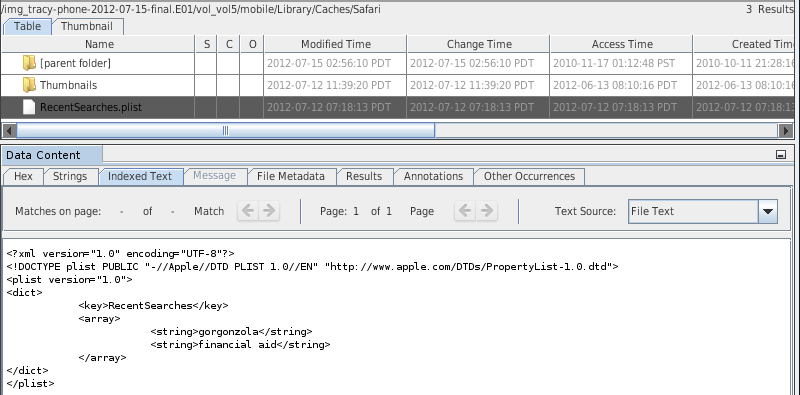The width and height of the screenshot is (800, 395).
Task: Open the Annotations tab
Action: (x=434, y=177)
